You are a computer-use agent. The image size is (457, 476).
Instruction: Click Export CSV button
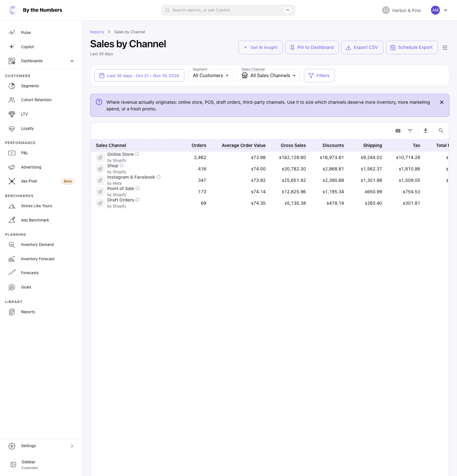(x=362, y=48)
